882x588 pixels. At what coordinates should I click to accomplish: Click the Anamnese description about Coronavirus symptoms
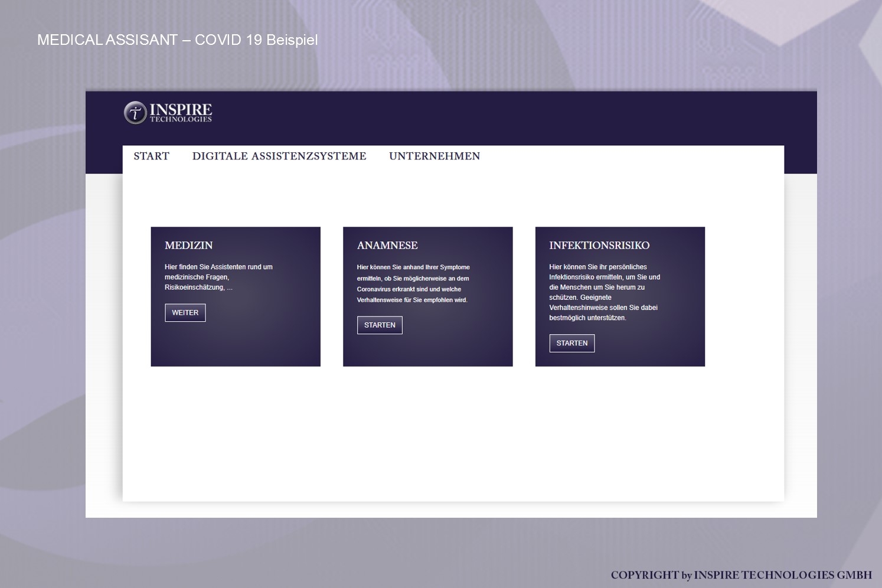tap(413, 284)
